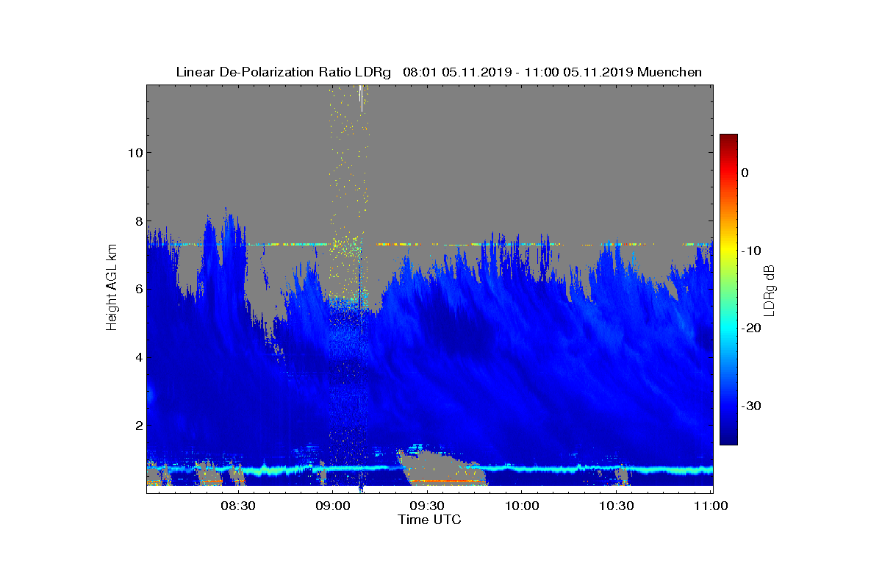882x588 pixels.
Task: Click the yellow band of the colorbar
Action: (x=728, y=251)
